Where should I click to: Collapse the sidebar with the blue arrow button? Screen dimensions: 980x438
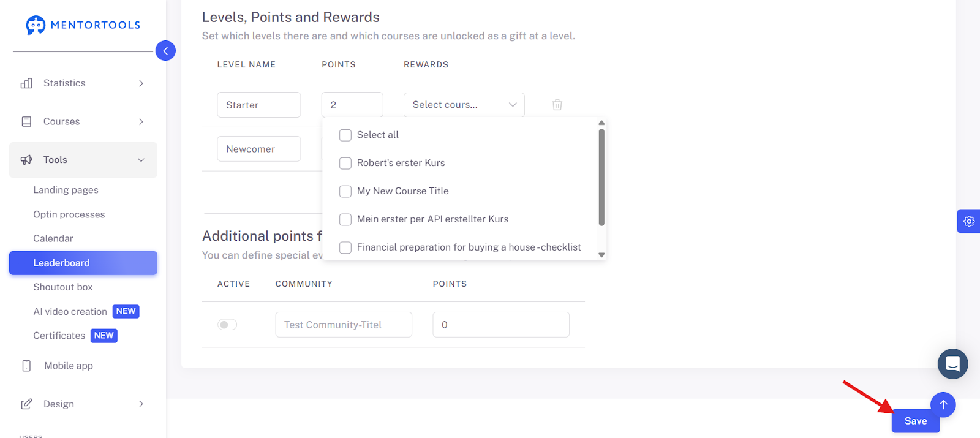click(x=165, y=51)
